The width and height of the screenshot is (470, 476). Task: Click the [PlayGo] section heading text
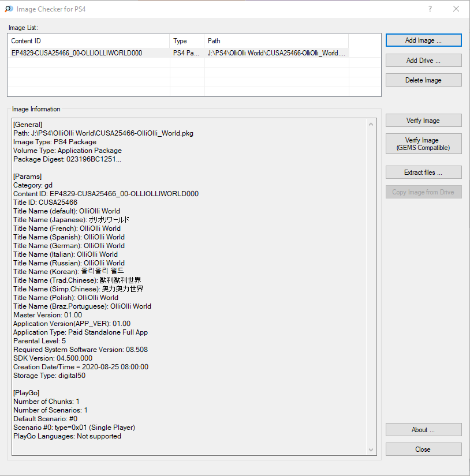(27, 393)
